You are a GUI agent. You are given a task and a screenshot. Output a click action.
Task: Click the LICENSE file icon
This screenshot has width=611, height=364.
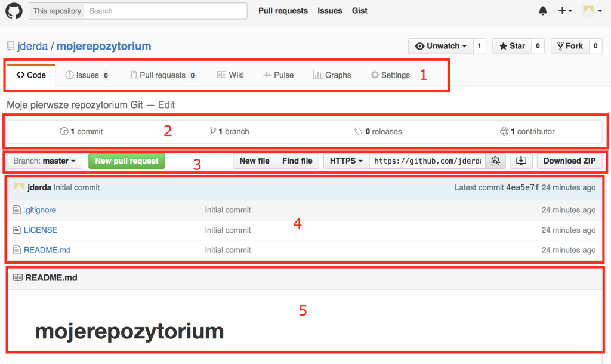click(x=17, y=230)
